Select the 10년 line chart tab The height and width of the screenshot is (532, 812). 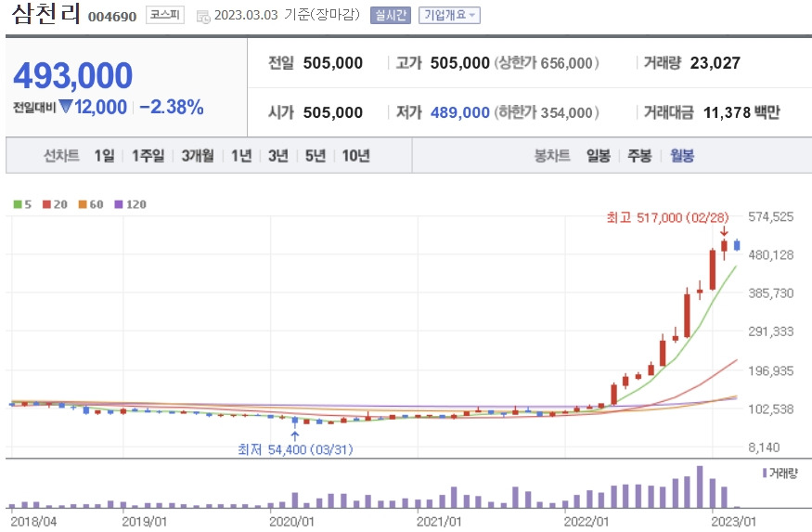355,155
